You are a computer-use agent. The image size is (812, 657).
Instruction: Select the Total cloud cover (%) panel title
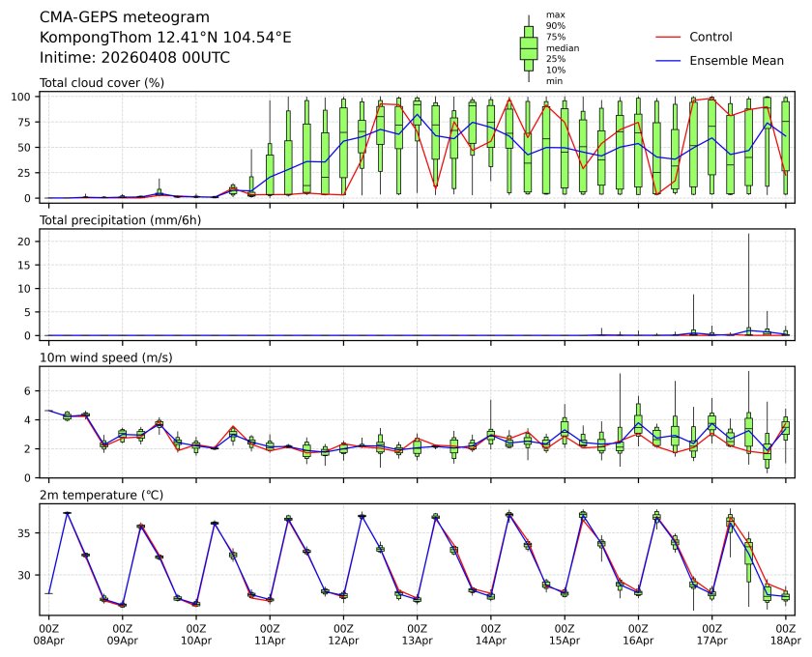(101, 83)
